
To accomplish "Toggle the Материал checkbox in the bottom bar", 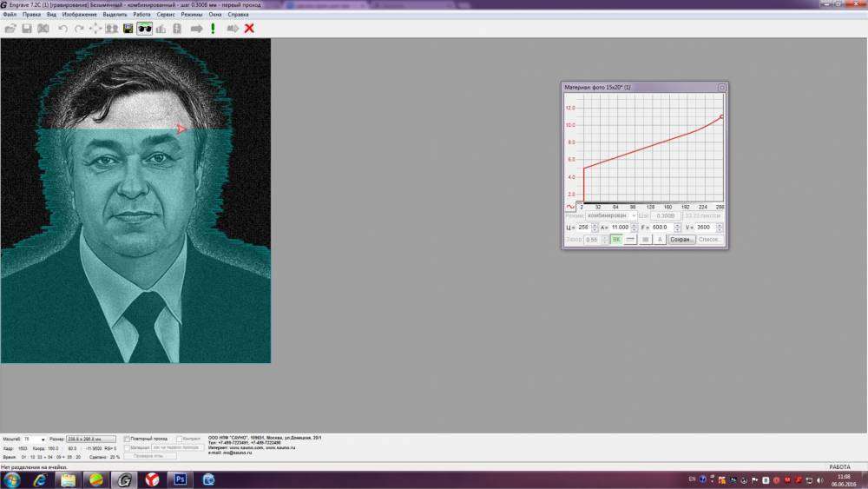I will pos(127,447).
